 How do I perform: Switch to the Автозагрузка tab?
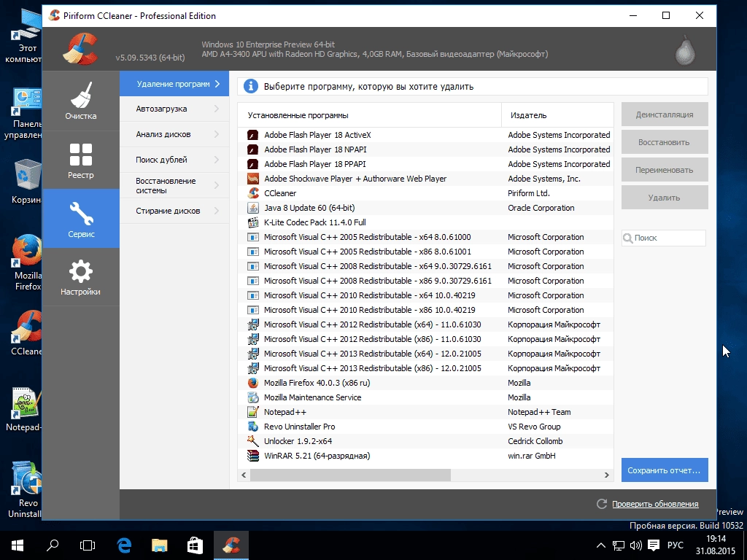(x=174, y=109)
